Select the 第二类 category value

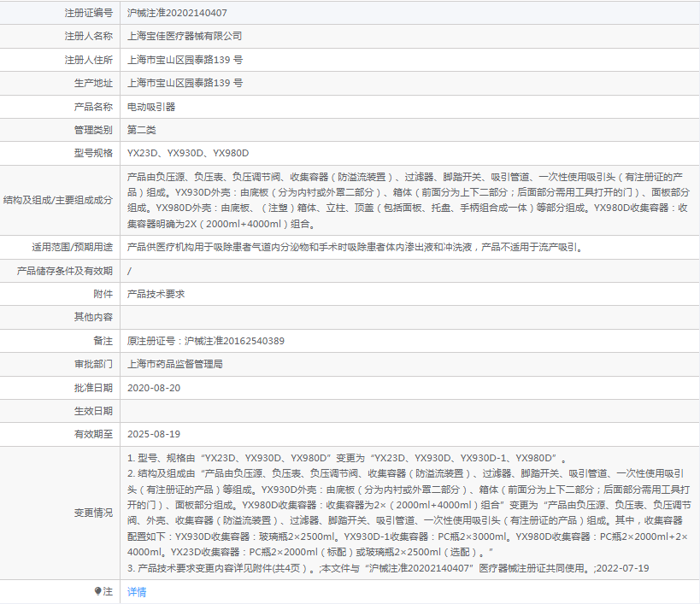[x=142, y=130]
